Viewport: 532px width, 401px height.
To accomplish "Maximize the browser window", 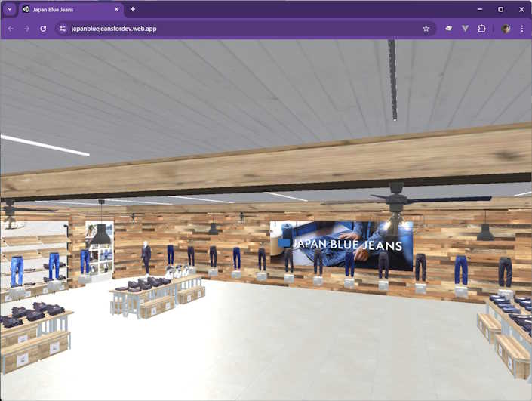I will point(500,9).
